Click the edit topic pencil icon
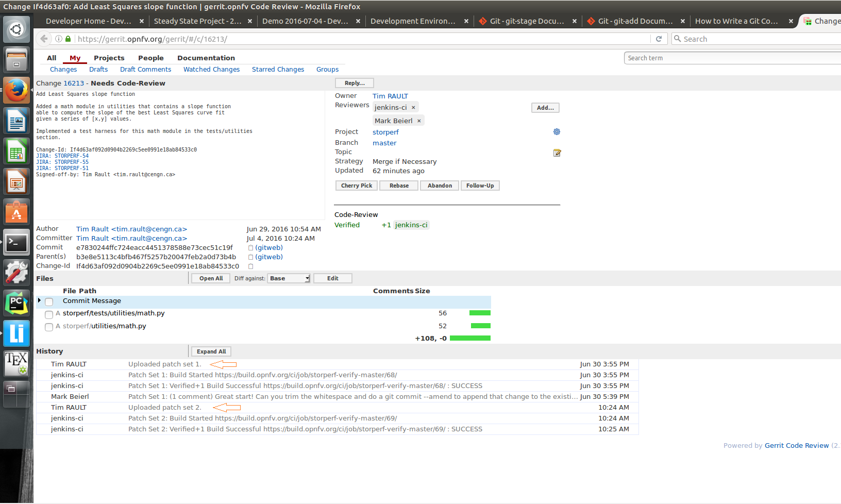The height and width of the screenshot is (504, 841). click(x=557, y=153)
